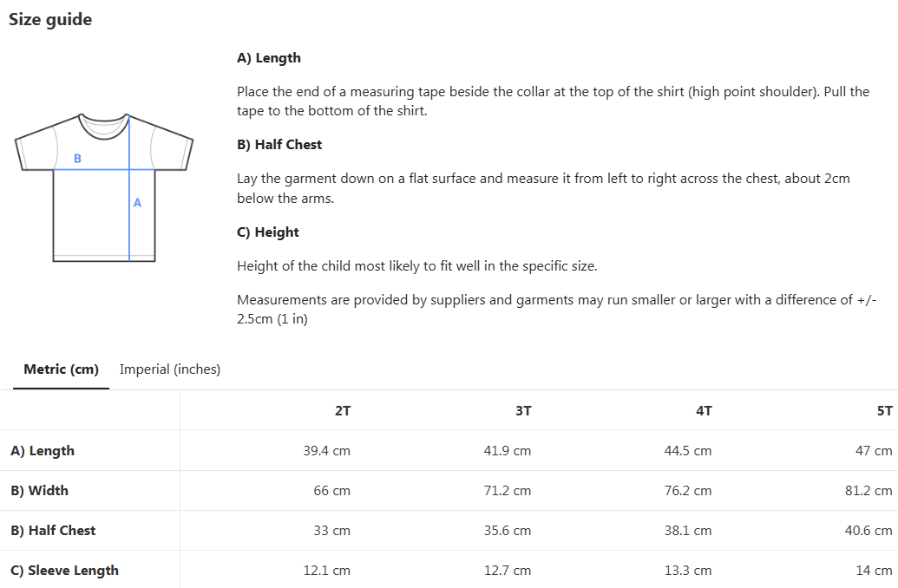Click the B) Width row label

(x=40, y=491)
